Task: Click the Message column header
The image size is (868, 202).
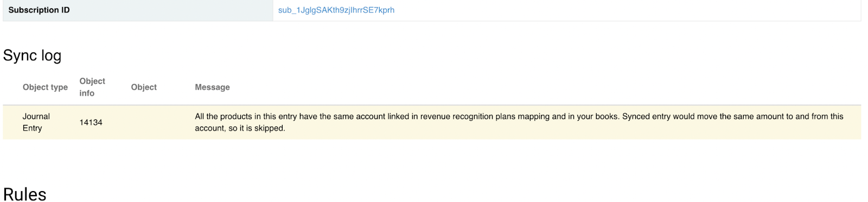Action: tap(212, 87)
